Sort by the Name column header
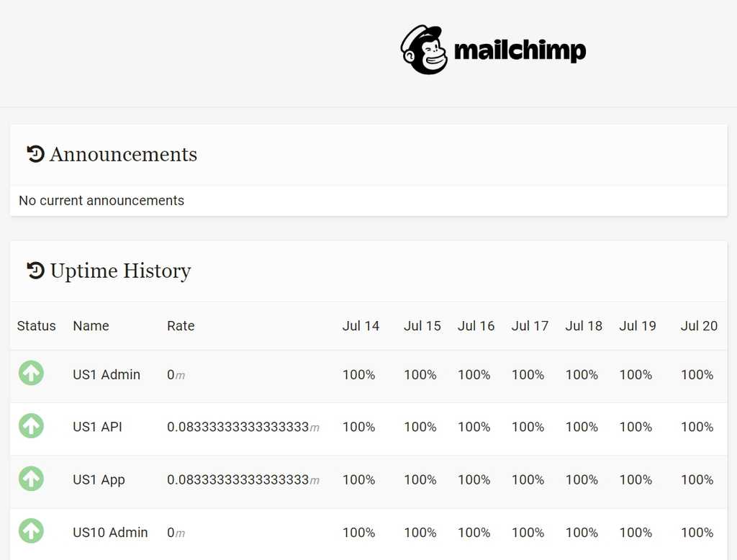This screenshot has width=737, height=560. (x=91, y=325)
